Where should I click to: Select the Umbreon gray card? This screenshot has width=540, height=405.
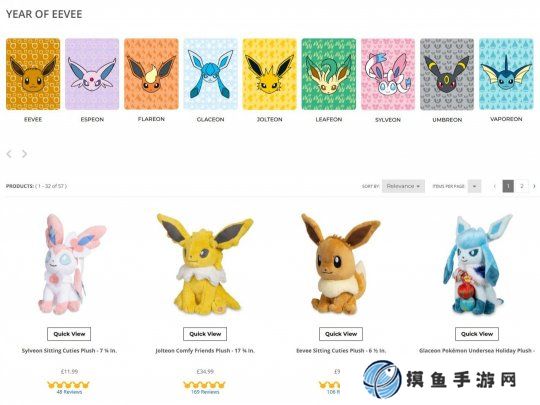click(x=447, y=74)
